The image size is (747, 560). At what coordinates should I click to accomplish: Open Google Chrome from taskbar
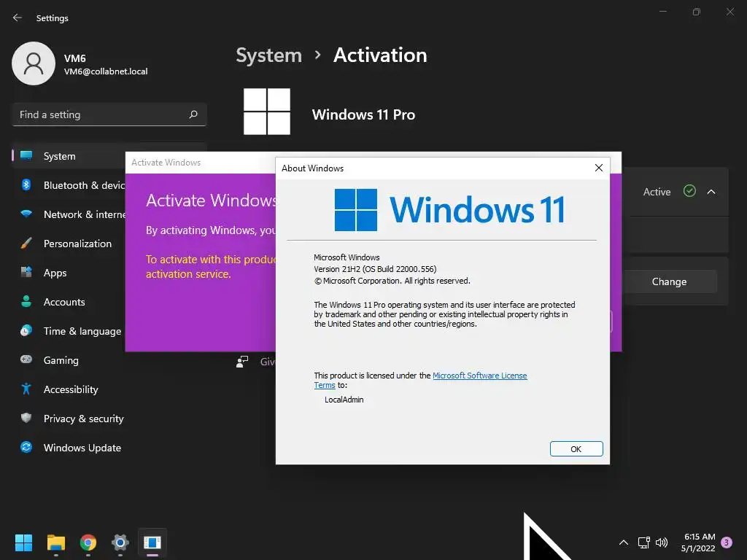(x=88, y=542)
